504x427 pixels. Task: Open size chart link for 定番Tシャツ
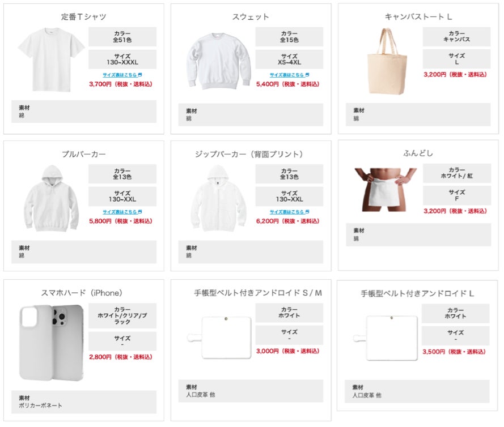point(120,75)
